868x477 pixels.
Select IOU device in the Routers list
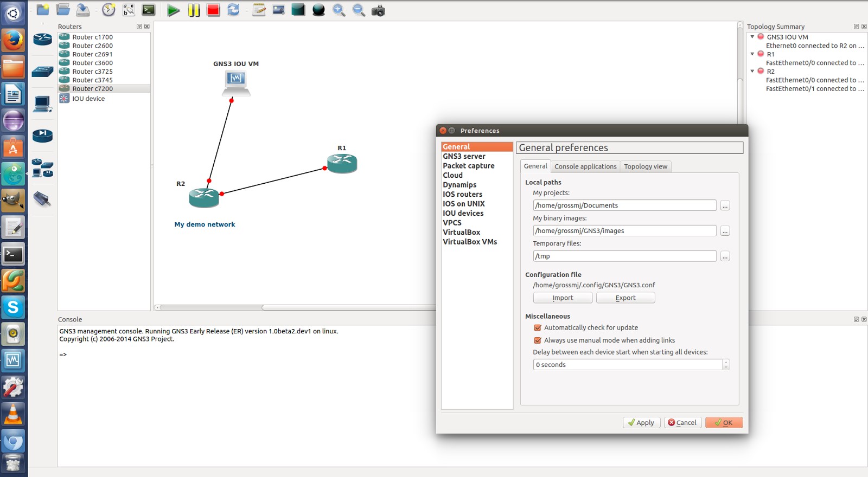[x=104, y=99]
